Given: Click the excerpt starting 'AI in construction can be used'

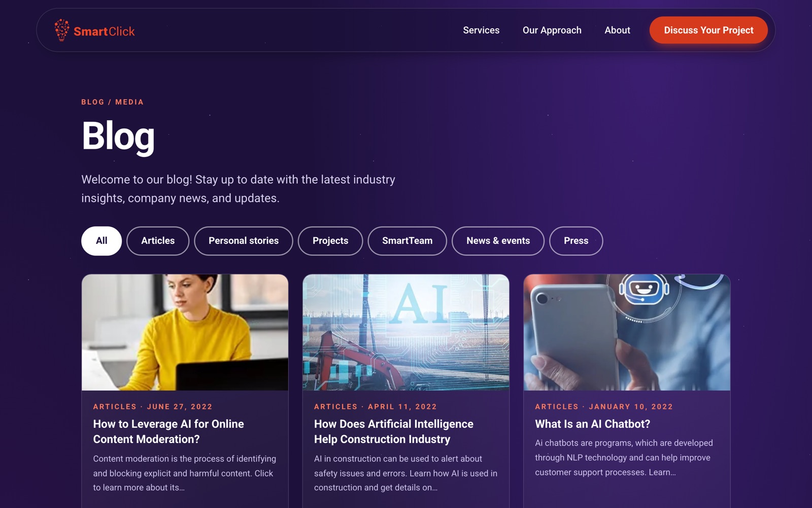Looking at the screenshot, I should click(405, 473).
